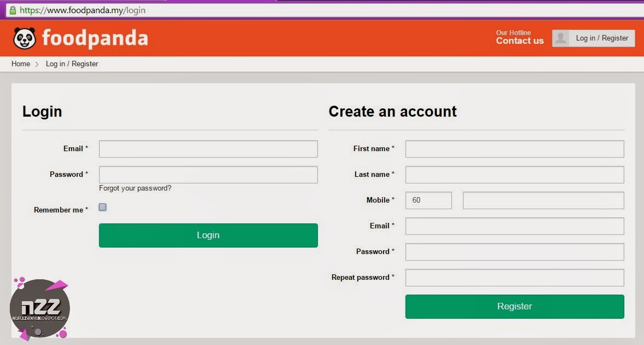
Task: Click the breadcrumb chevron arrow after Home
Action: (x=37, y=64)
